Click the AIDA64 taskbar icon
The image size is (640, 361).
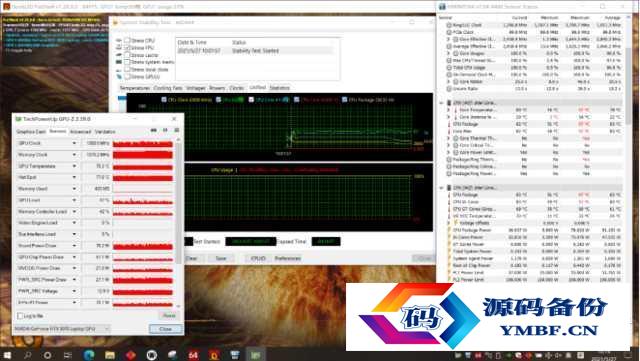tap(193, 355)
